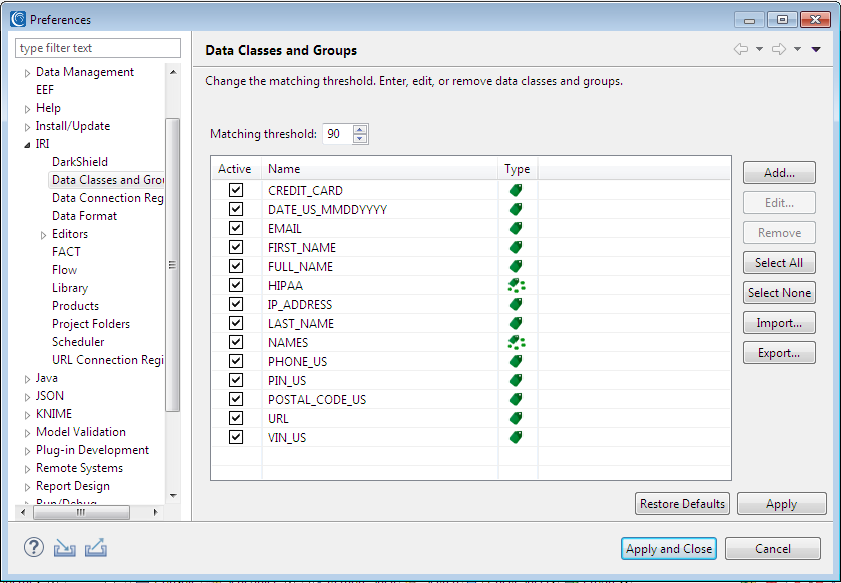Click the type filter text field

[x=98, y=48]
